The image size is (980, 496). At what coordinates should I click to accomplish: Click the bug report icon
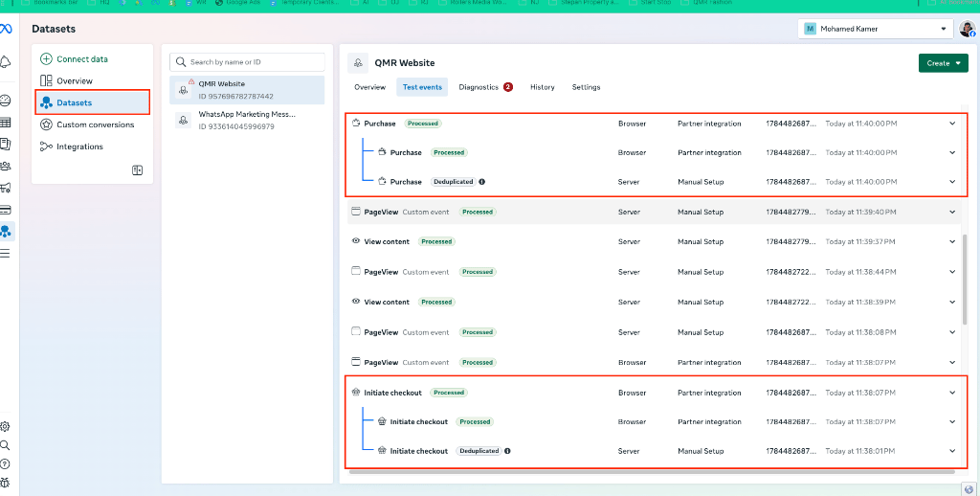pos(5,483)
